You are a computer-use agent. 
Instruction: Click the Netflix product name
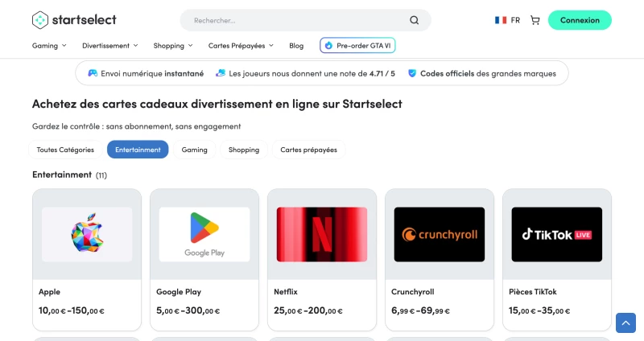coord(286,292)
